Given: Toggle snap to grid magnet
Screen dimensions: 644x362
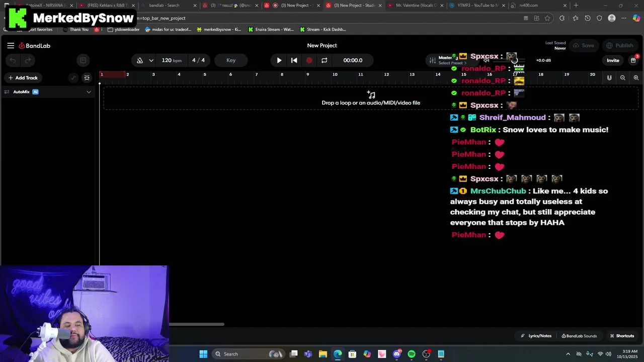Looking at the screenshot, I should 609,78.
